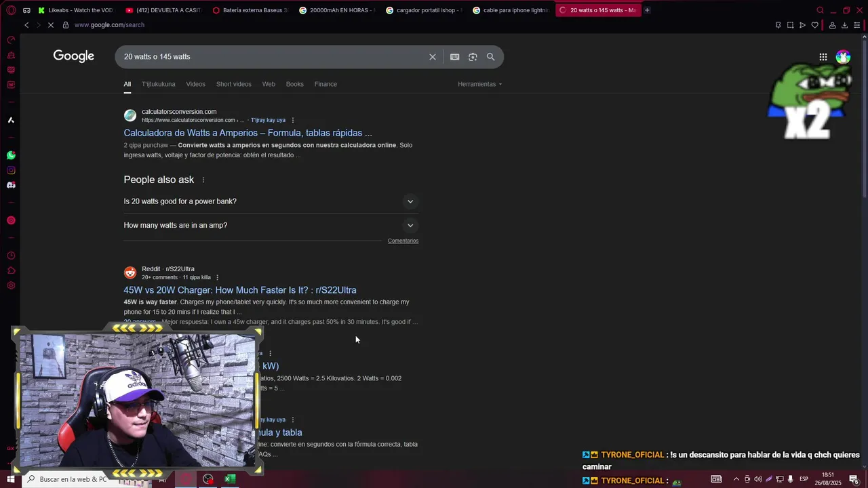Open People also ask options menu
This screenshot has height=488, width=868.
pos(203,180)
